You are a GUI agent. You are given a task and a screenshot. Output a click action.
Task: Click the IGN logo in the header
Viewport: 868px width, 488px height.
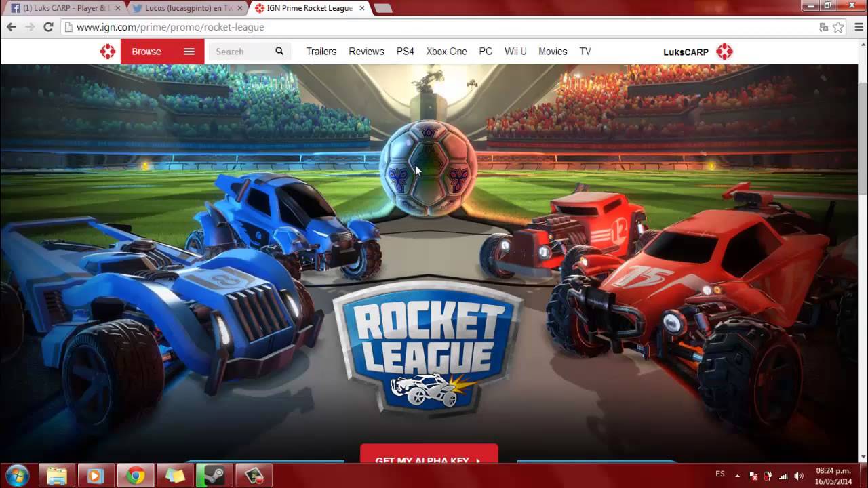click(x=108, y=52)
